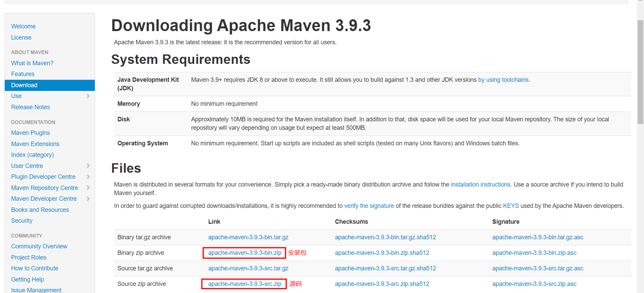
Task: Open Release Notes in sidebar
Action: point(30,107)
